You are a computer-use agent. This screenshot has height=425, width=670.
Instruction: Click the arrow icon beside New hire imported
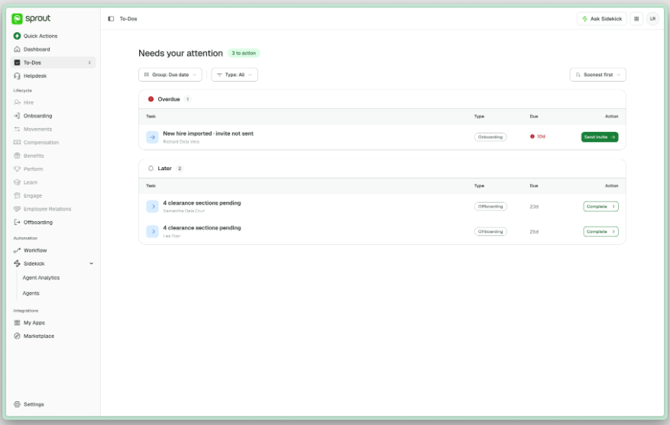click(x=152, y=137)
